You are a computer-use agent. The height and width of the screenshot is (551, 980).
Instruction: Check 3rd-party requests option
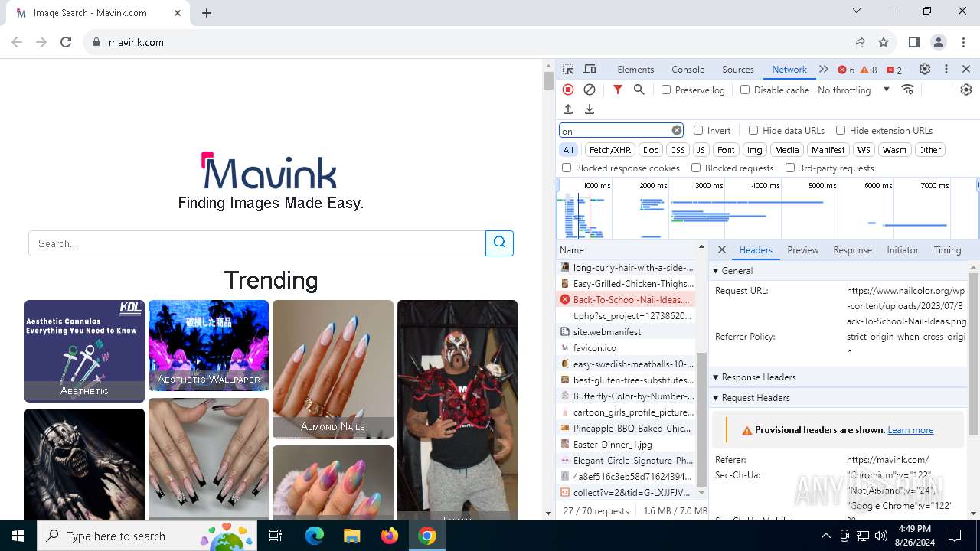point(790,168)
